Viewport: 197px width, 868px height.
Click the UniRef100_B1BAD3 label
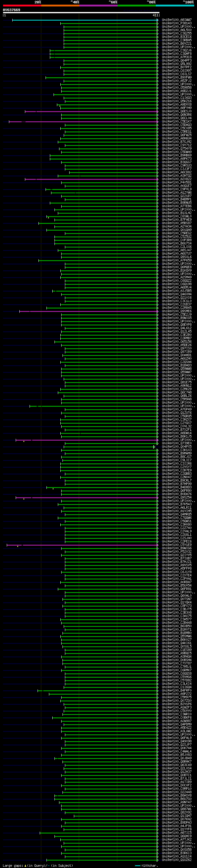click(177, 365)
